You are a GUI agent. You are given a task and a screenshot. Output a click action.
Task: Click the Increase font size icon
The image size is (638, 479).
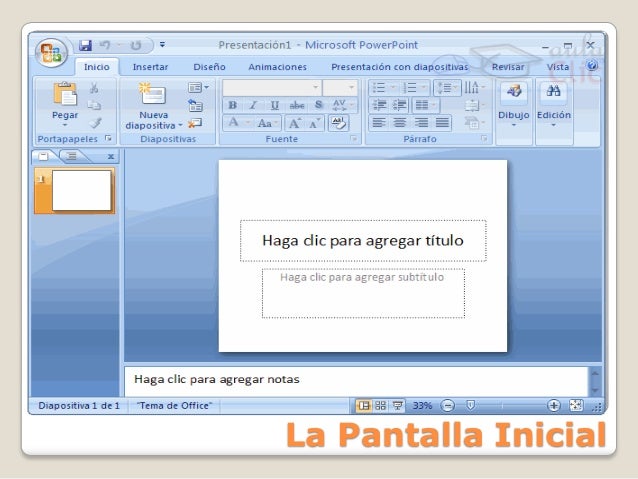coord(295,122)
